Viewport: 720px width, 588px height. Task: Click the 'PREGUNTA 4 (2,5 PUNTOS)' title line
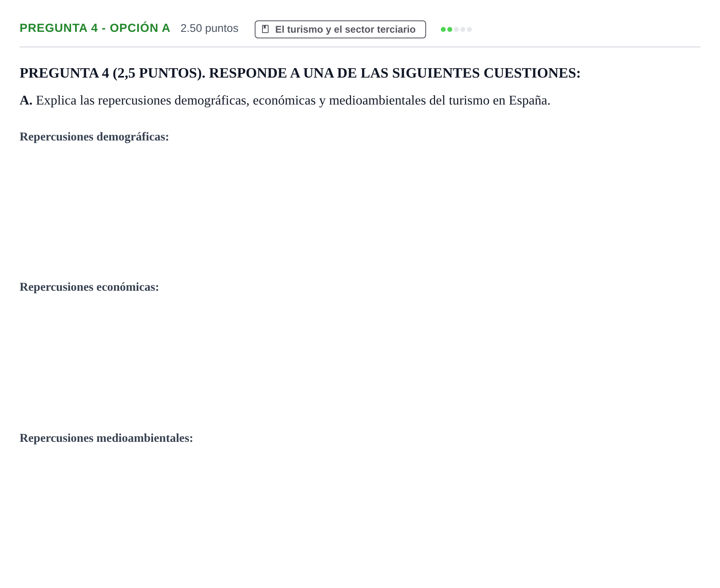[x=300, y=73]
